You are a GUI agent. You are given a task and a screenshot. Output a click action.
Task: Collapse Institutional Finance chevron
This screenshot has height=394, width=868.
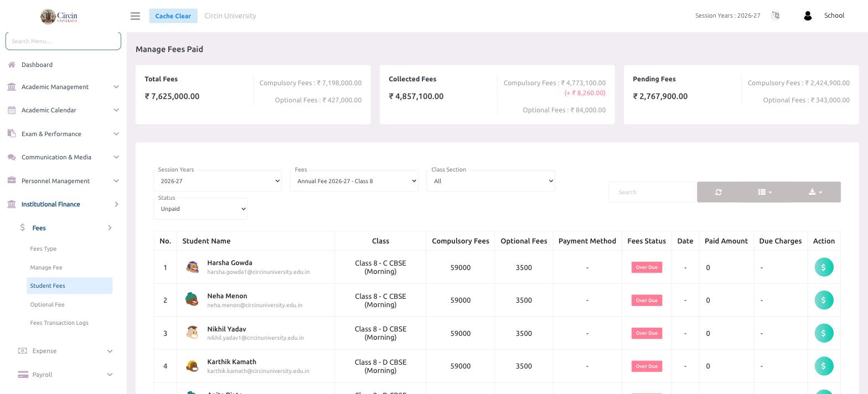click(116, 204)
